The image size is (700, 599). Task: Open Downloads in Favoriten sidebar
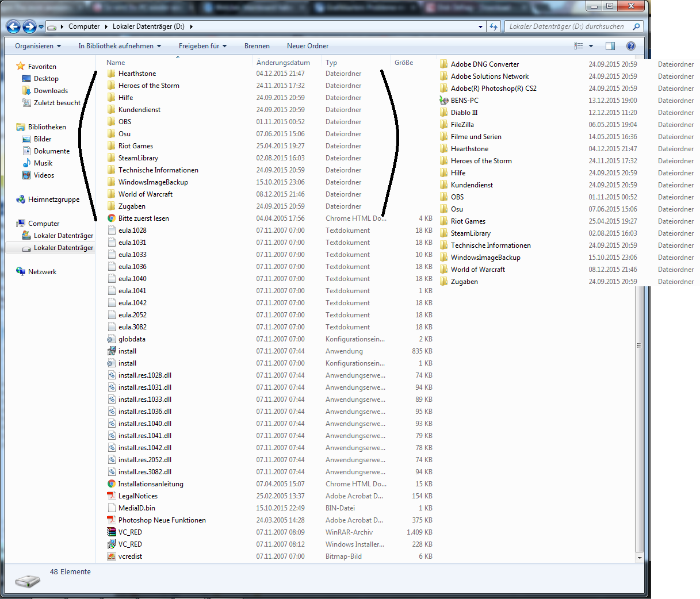(51, 91)
